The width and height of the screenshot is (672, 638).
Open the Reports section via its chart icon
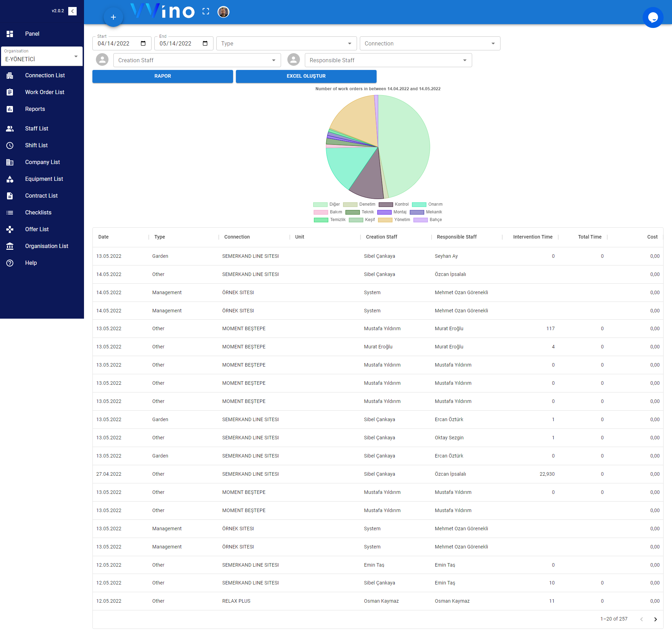click(10, 109)
